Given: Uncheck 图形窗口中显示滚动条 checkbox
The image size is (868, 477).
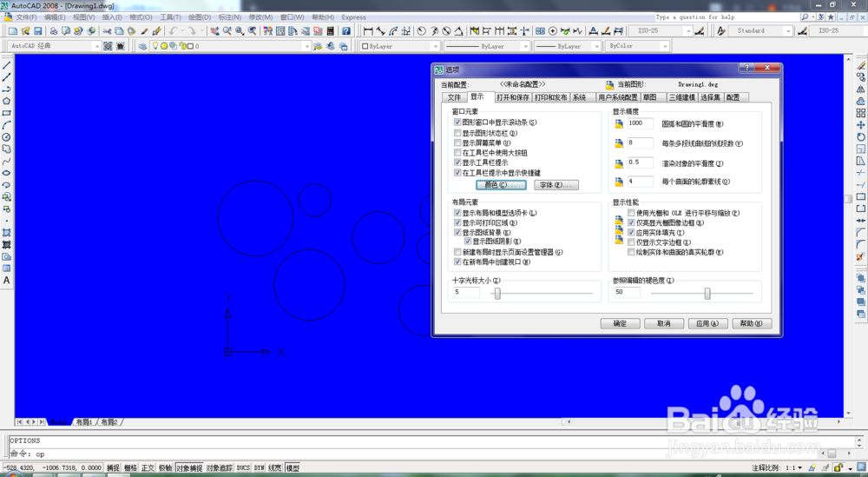Looking at the screenshot, I should point(457,123).
